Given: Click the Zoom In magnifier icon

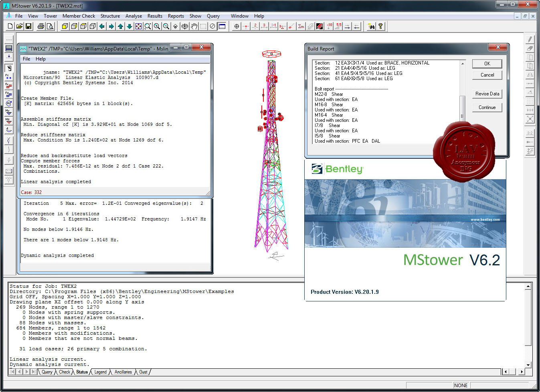Looking at the screenshot, I should tap(157, 26).
